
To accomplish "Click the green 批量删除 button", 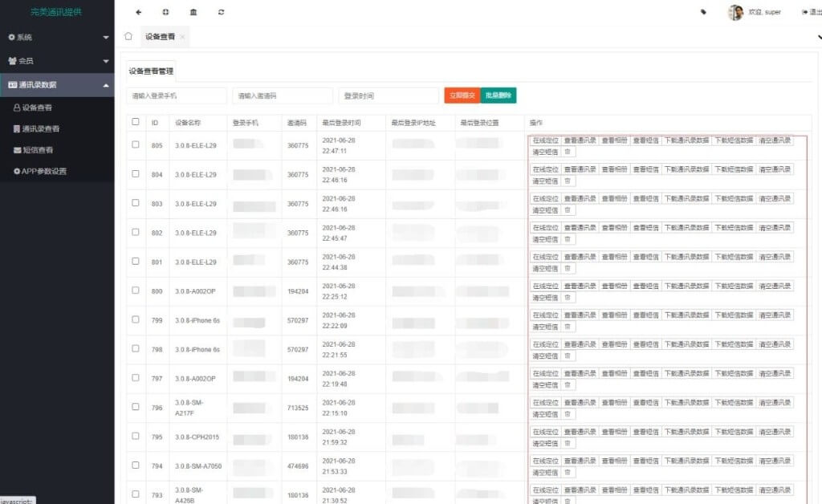I will coord(498,96).
